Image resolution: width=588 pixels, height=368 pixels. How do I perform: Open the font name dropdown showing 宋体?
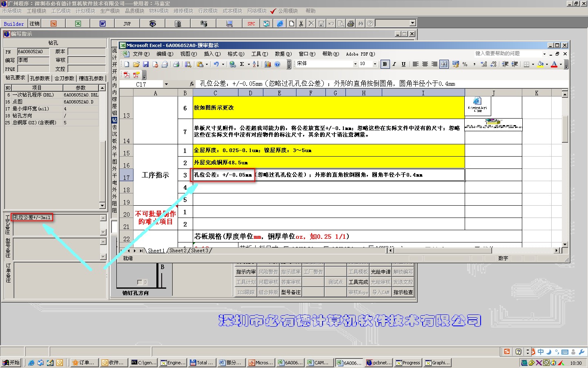click(x=355, y=64)
